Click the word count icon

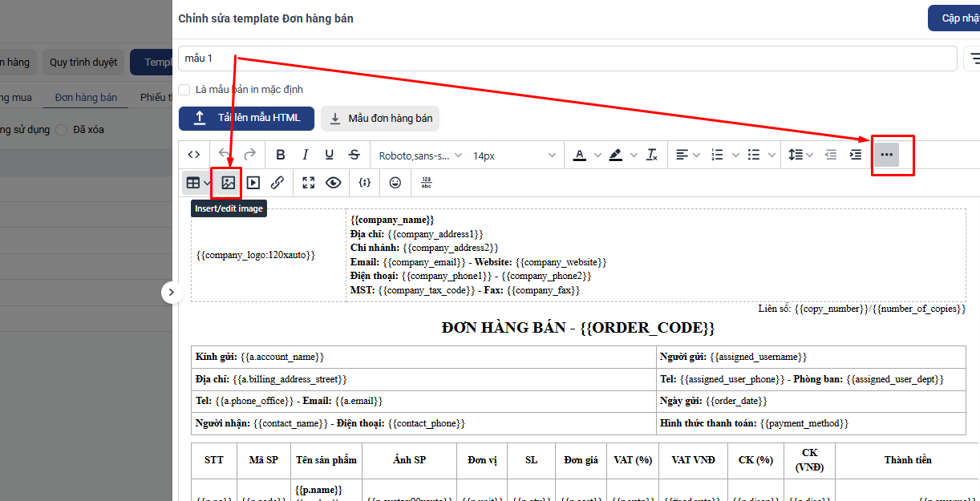(427, 183)
